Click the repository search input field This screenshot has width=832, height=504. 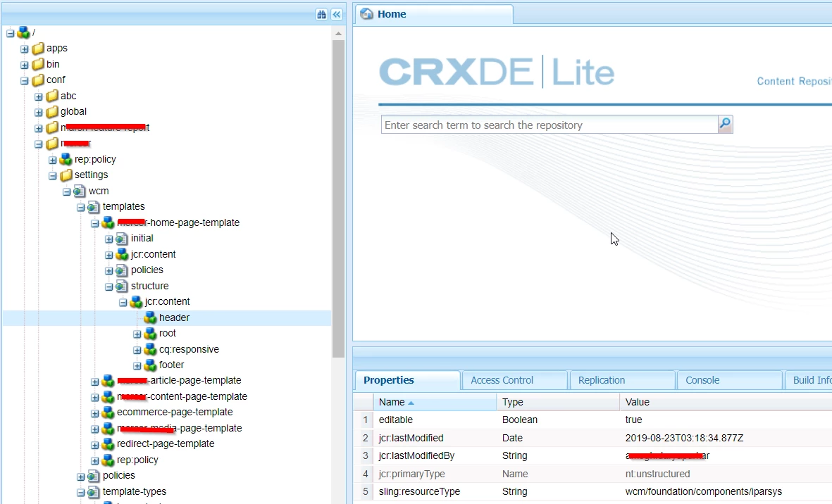550,125
